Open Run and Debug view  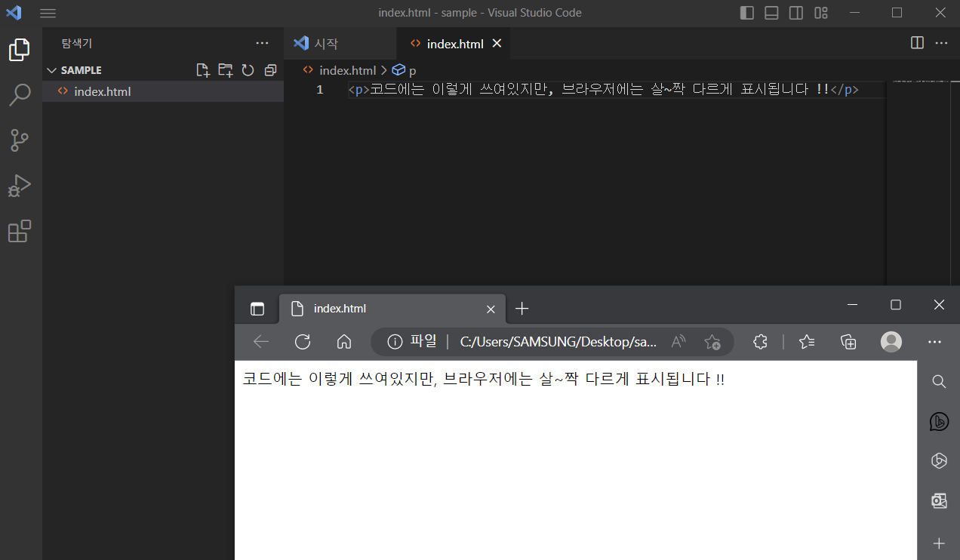tap(20, 186)
